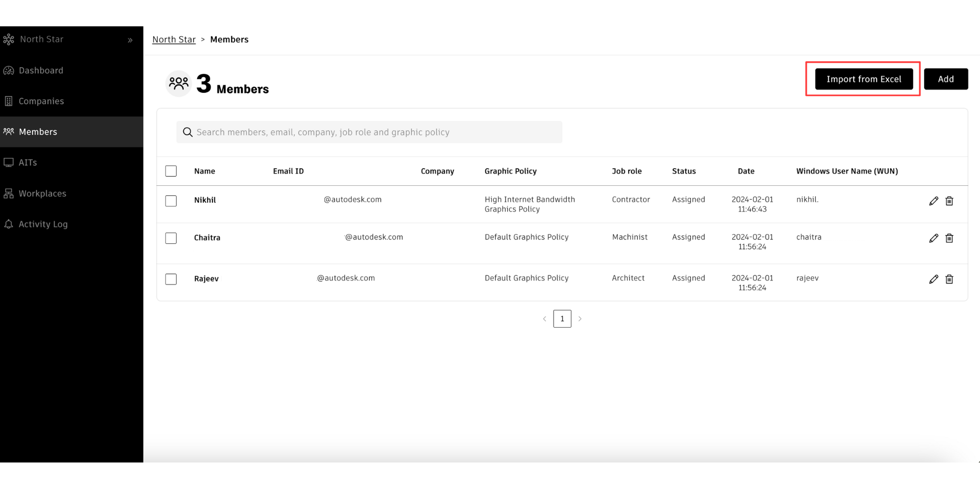Delete member Nikhil using trash icon
980x489 pixels.
click(949, 201)
